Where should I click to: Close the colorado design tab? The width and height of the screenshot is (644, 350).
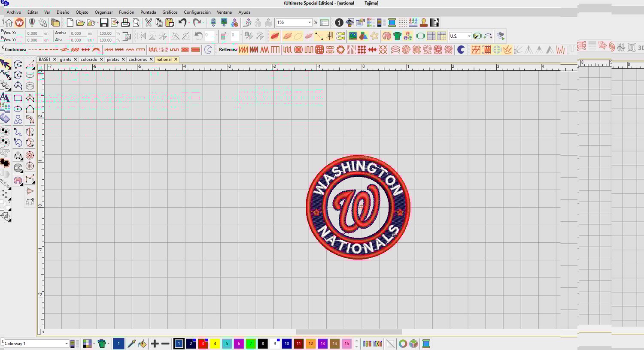(x=101, y=59)
